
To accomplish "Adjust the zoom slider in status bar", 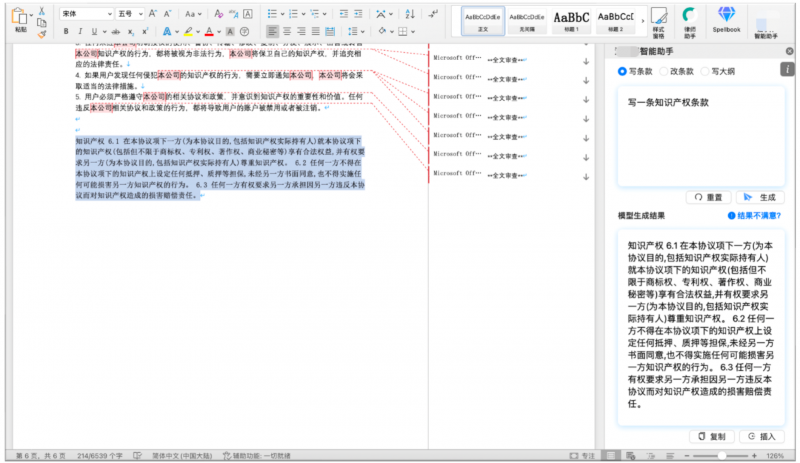I will pos(721,455).
